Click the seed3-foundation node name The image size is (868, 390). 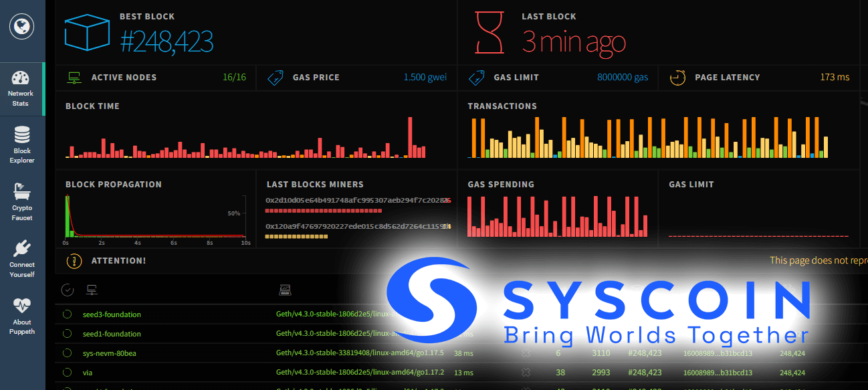click(112, 314)
